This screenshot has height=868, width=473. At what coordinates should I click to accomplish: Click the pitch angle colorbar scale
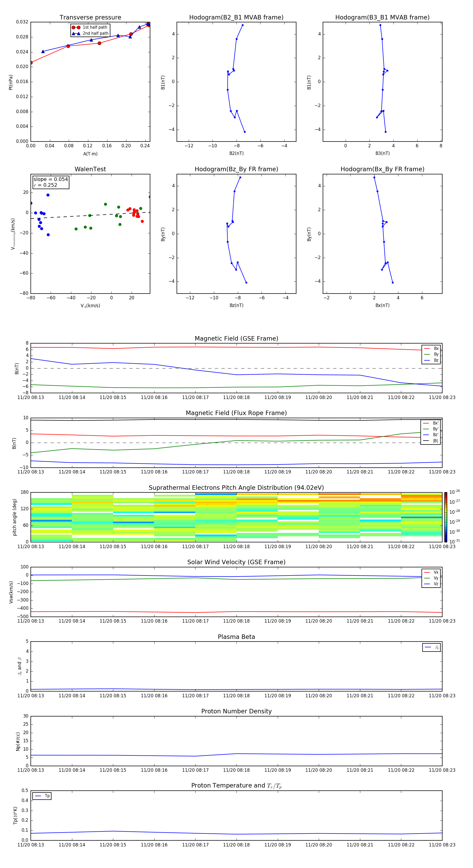point(446,517)
